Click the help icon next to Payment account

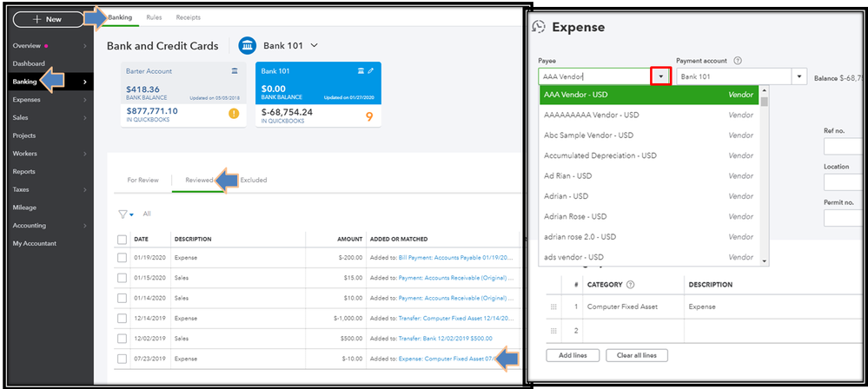click(x=738, y=61)
